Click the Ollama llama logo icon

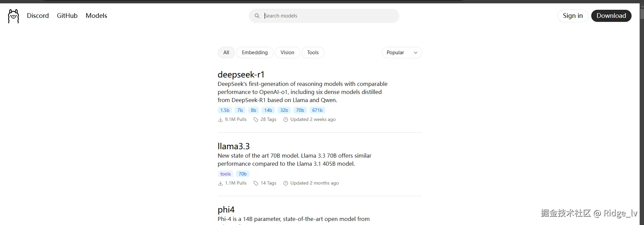click(x=13, y=16)
